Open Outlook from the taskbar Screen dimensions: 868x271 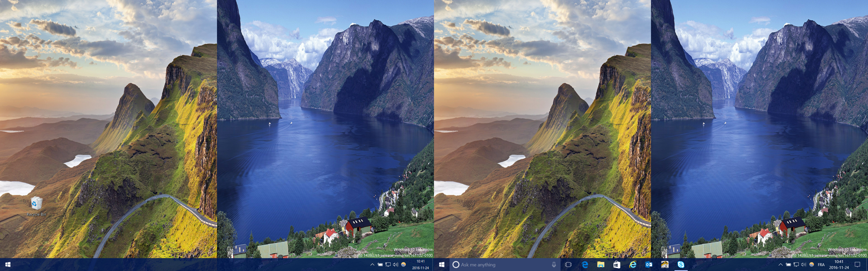pyautogui.click(x=649, y=265)
